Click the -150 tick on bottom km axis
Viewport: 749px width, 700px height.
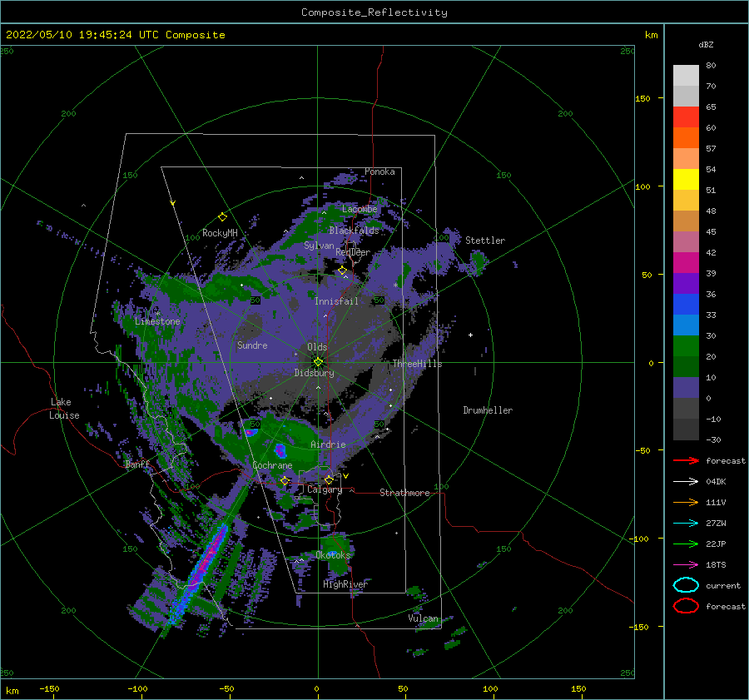point(49,688)
